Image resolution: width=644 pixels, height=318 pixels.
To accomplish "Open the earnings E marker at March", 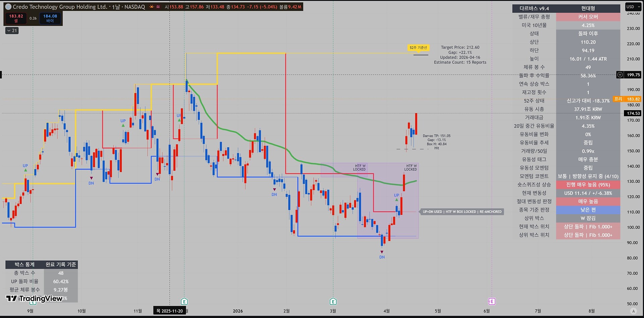I will [333, 302].
